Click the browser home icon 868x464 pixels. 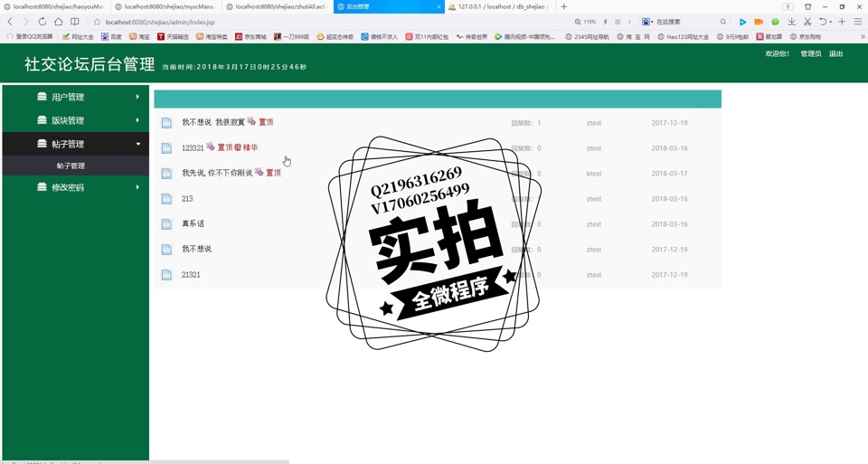[58, 22]
